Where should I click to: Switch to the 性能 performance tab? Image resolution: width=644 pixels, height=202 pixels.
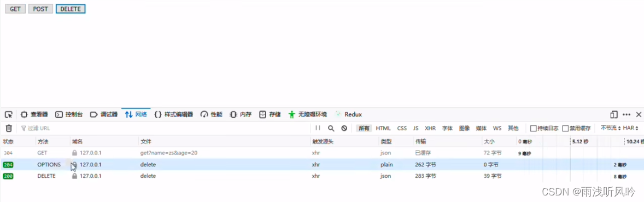212,114
